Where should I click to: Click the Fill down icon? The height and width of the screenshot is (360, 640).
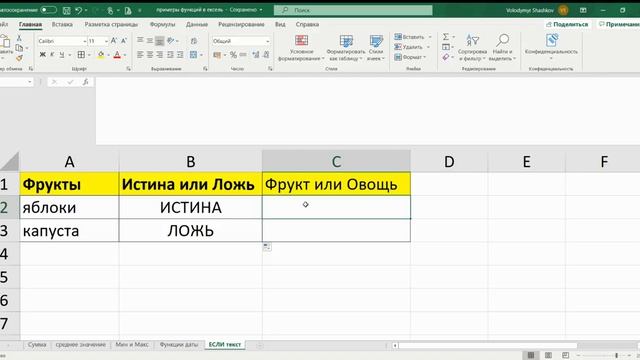coord(446,47)
